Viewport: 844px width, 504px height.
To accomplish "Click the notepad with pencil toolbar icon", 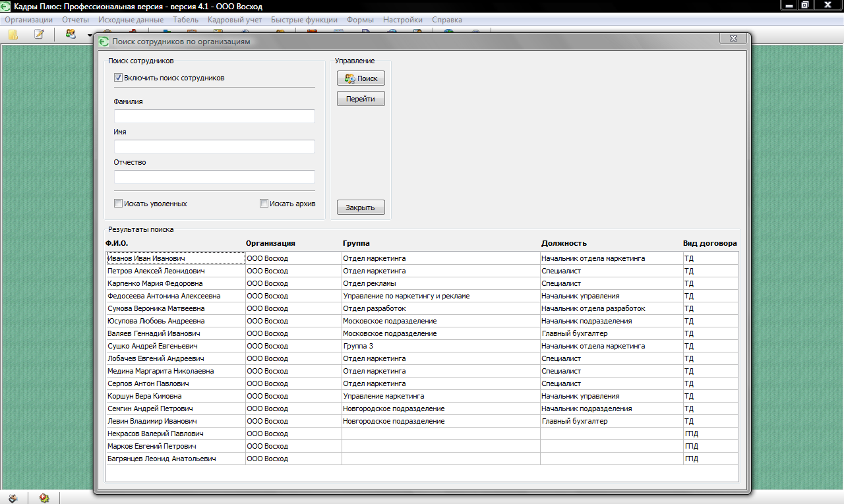I will coord(39,35).
